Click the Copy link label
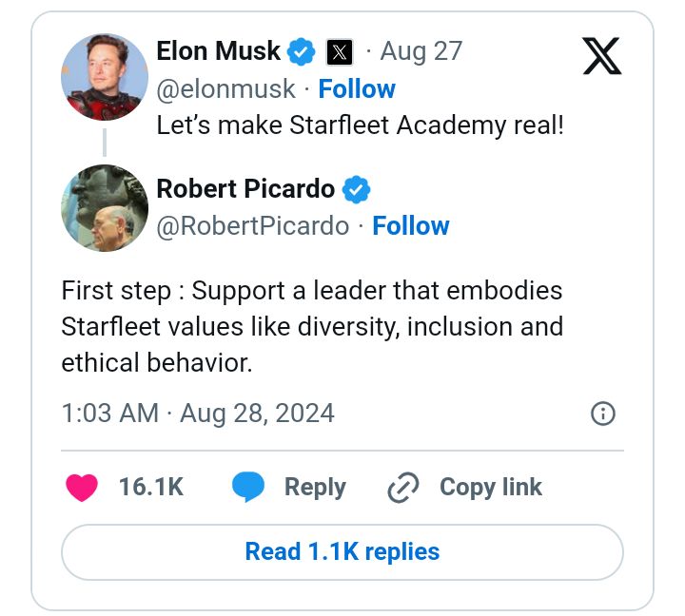 (x=490, y=488)
